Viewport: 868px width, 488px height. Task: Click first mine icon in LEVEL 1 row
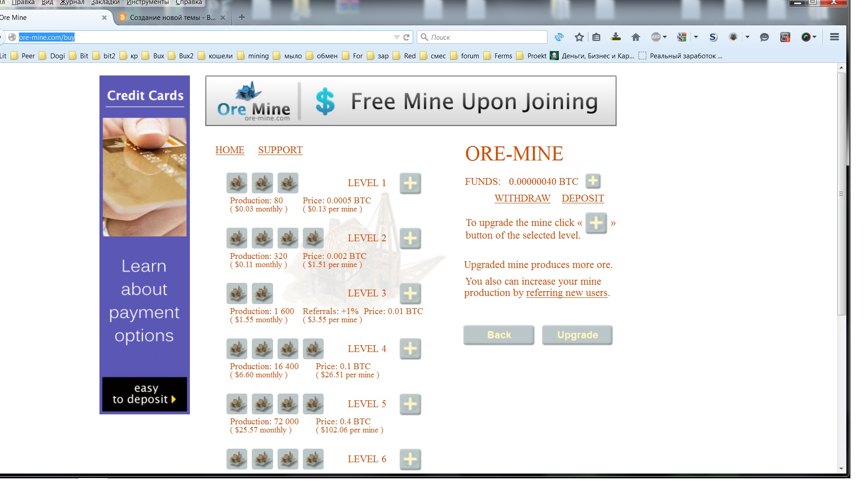[x=237, y=183]
